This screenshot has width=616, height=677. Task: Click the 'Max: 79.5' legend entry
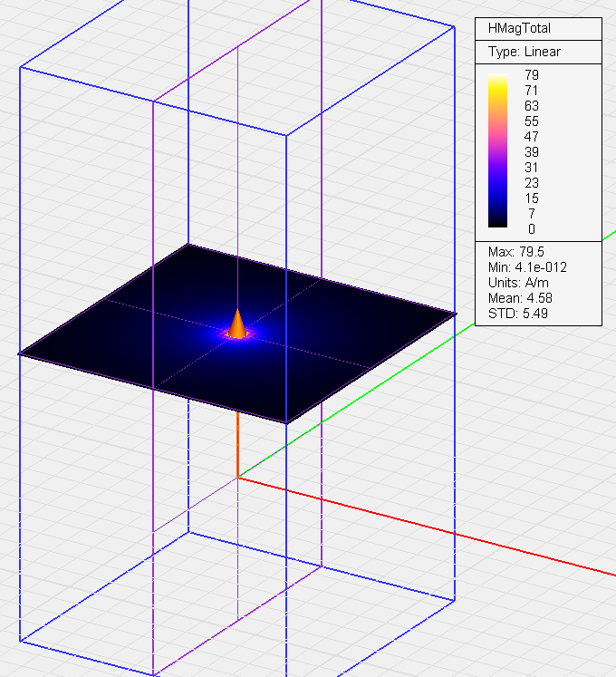coord(515,252)
